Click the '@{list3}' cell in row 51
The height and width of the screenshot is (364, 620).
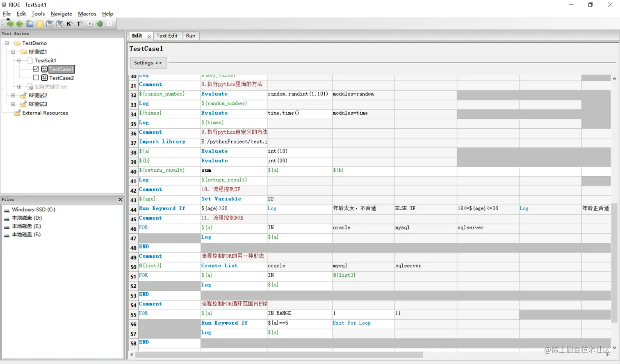pos(363,275)
